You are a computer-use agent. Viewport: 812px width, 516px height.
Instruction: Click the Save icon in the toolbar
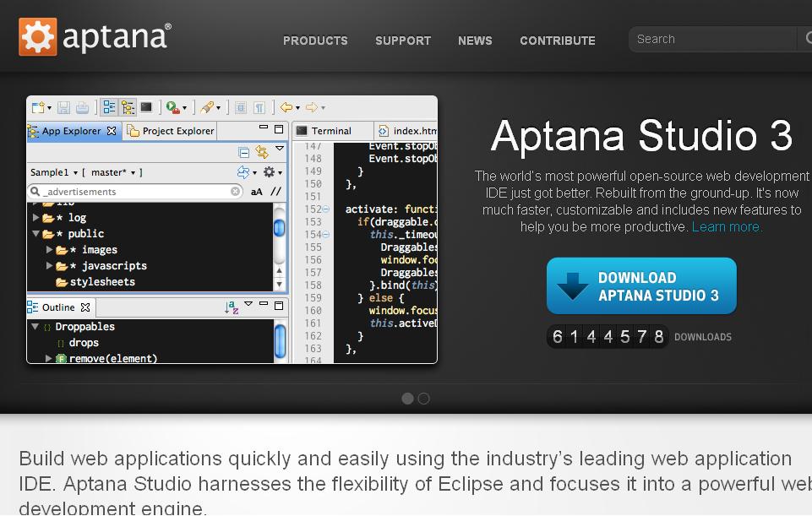[x=63, y=106]
